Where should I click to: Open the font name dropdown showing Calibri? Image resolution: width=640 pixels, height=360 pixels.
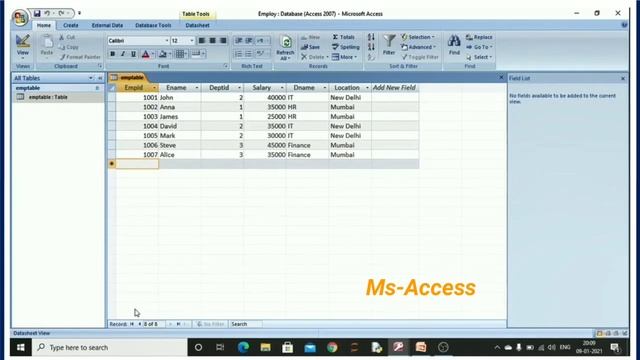click(x=167, y=41)
